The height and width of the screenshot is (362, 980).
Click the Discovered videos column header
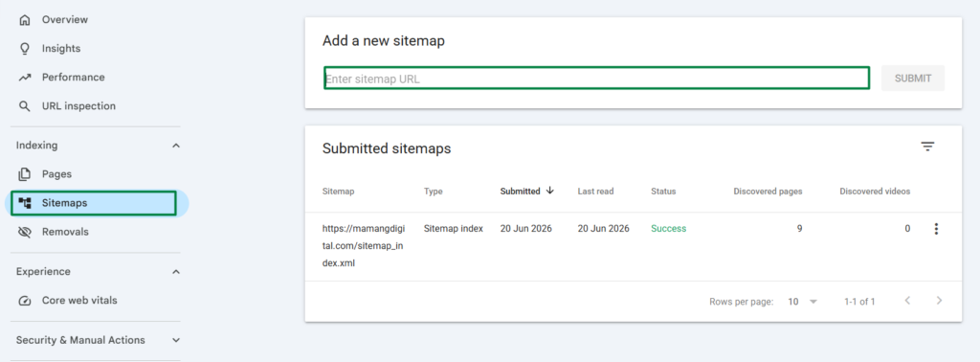tap(875, 192)
